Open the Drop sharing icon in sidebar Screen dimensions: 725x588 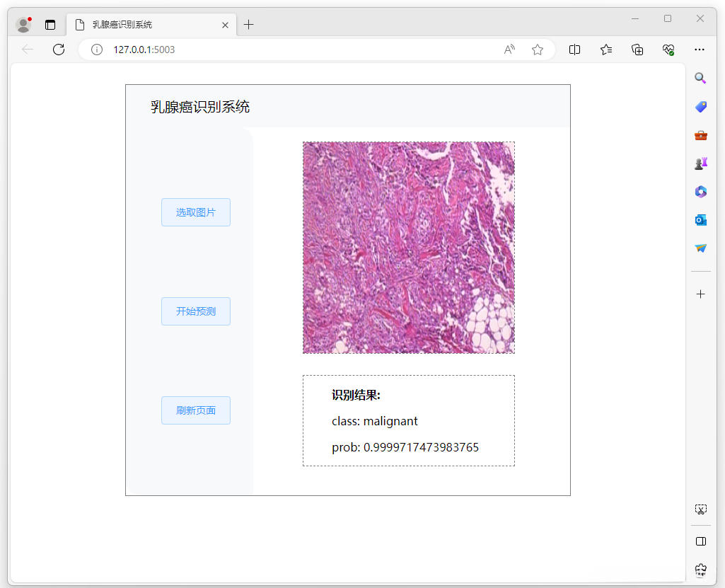tap(700, 248)
